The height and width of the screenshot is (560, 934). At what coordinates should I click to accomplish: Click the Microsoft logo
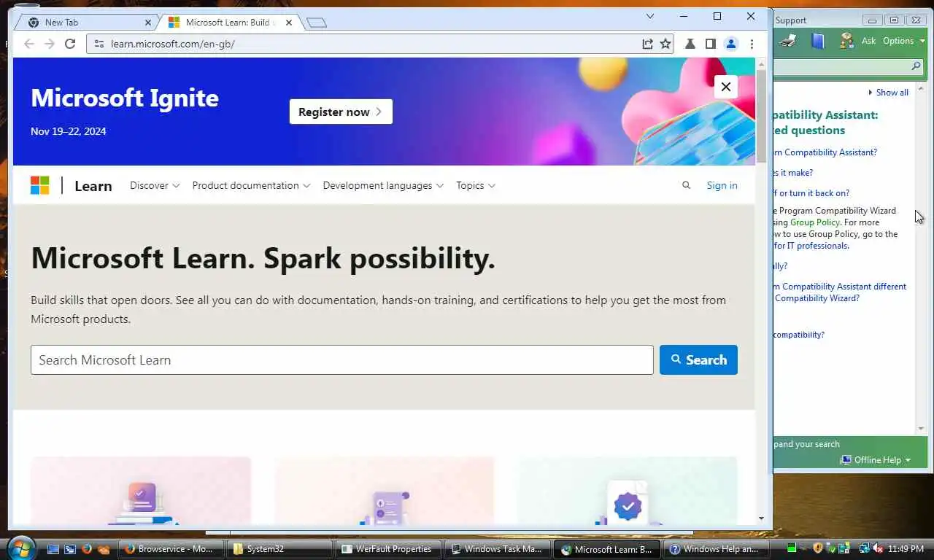click(x=39, y=185)
